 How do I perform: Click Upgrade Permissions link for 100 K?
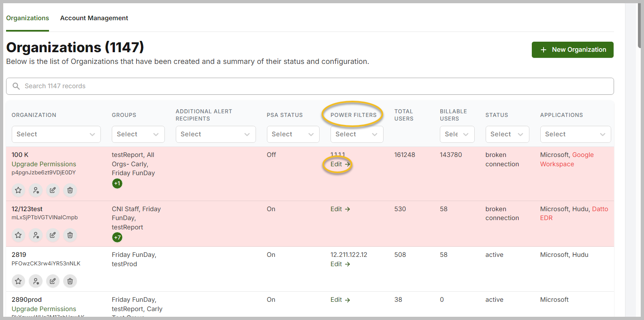pyautogui.click(x=44, y=164)
